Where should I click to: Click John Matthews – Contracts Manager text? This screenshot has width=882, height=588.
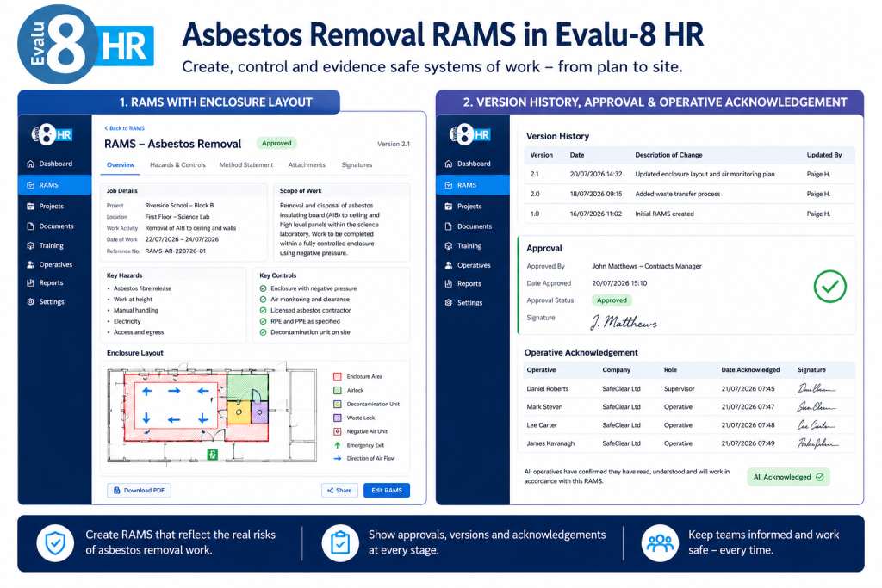point(646,266)
